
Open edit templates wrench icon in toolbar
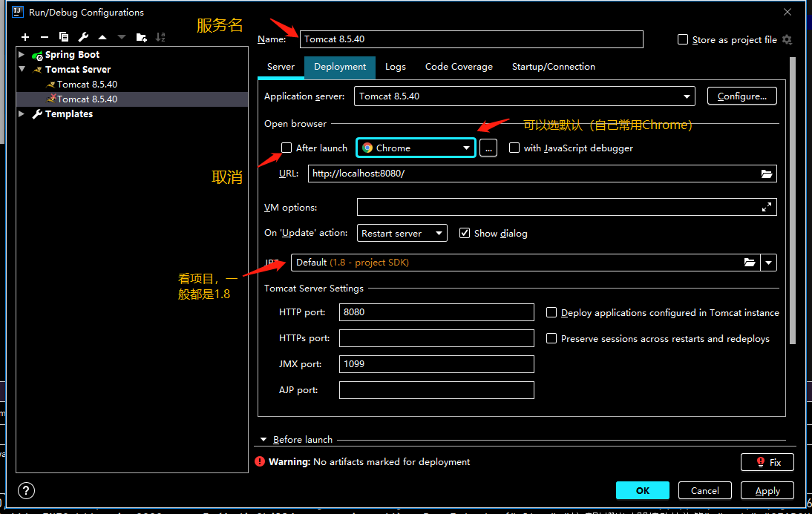point(83,37)
